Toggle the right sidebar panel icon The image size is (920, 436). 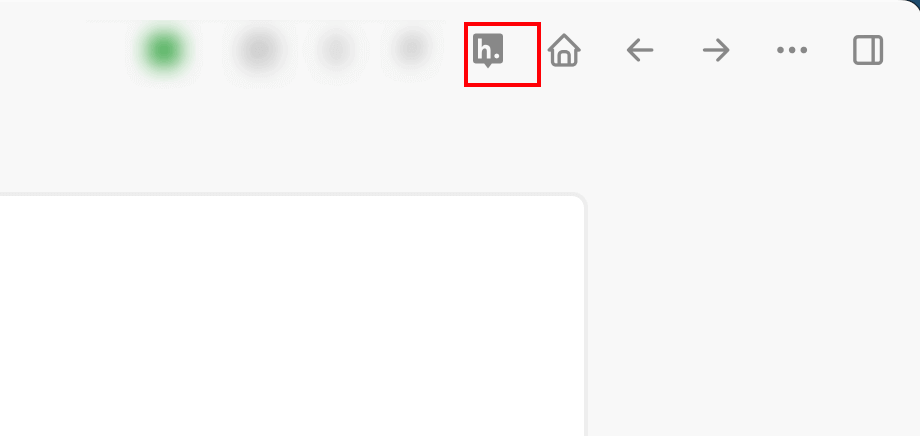pos(868,50)
